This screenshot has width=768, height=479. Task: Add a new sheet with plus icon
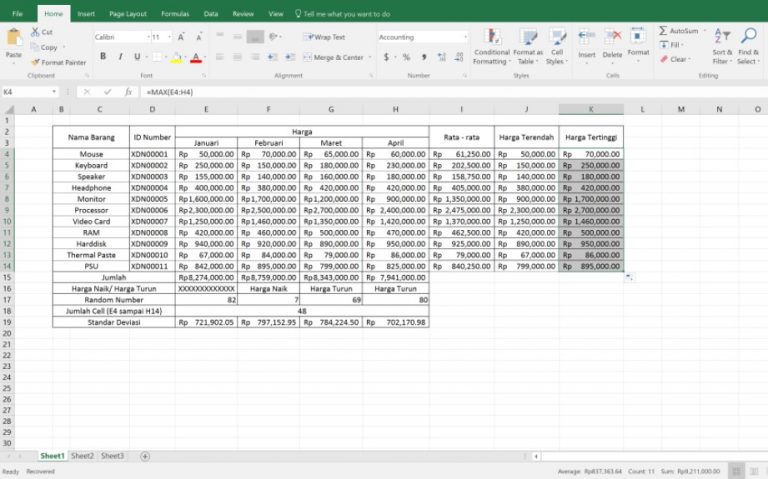(x=145, y=456)
